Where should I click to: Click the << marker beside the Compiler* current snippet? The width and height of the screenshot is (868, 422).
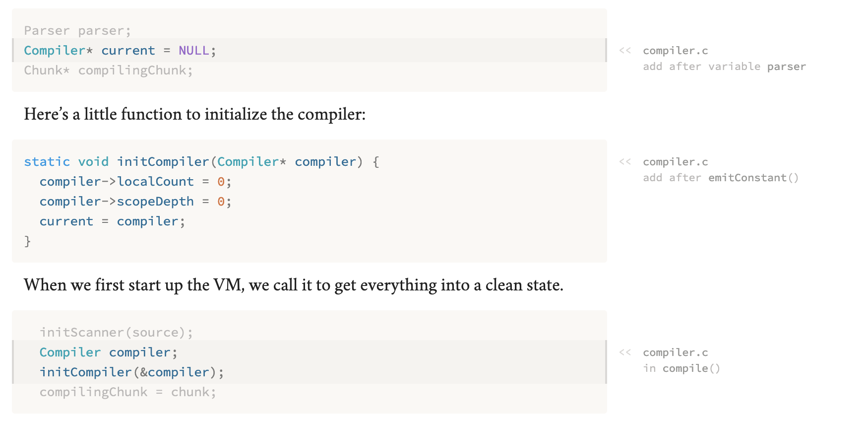click(625, 51)
